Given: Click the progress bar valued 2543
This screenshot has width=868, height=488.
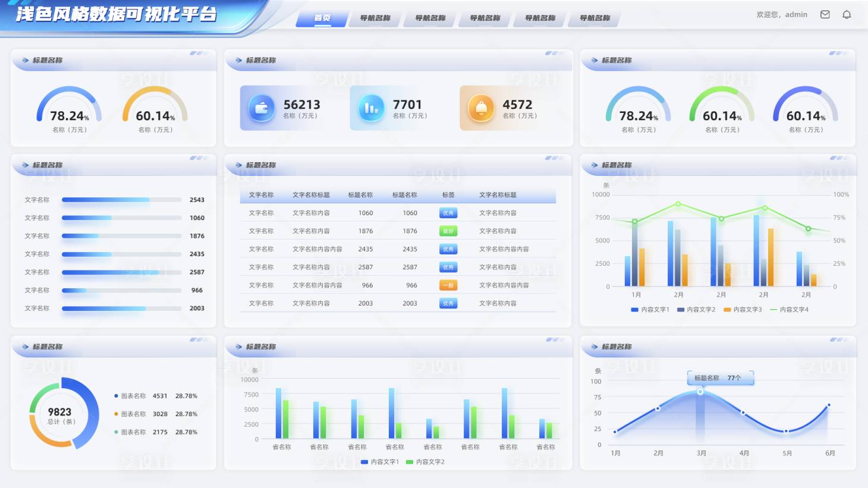Looking at the screenshot, I should pyautogui.click(x=122, y=200).
